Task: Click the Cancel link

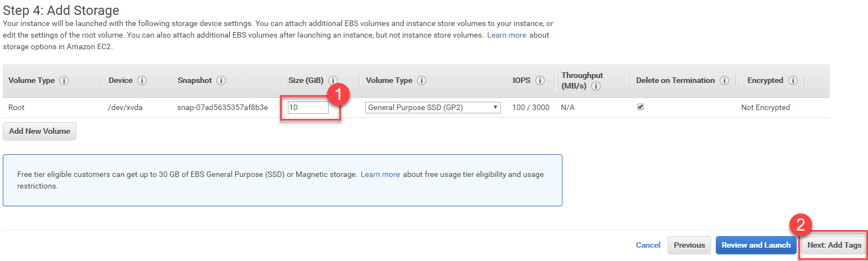Action: pos(648,245)
